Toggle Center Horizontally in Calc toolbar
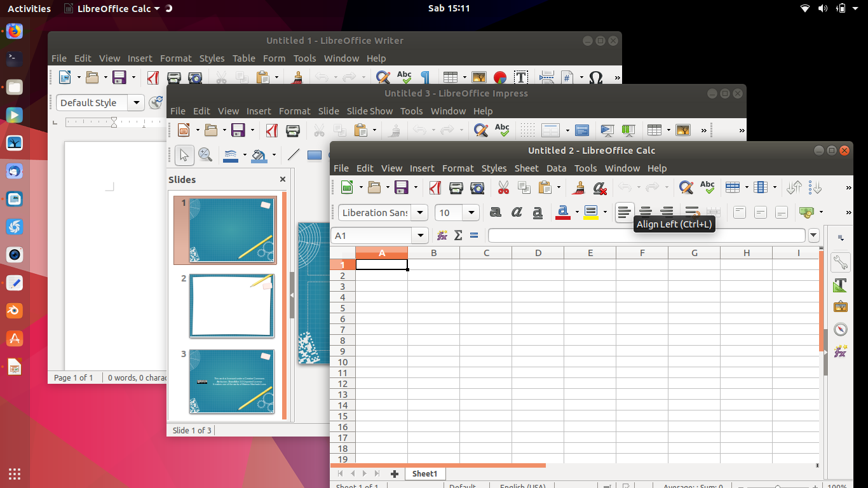Viewport: 868px width, 488px height. point(646,212)
